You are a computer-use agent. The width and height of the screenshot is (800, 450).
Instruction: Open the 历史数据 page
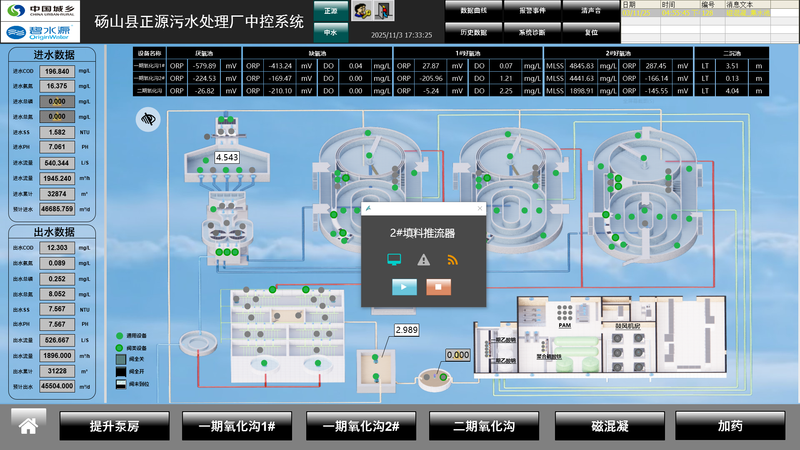click(x=473, y=32)
